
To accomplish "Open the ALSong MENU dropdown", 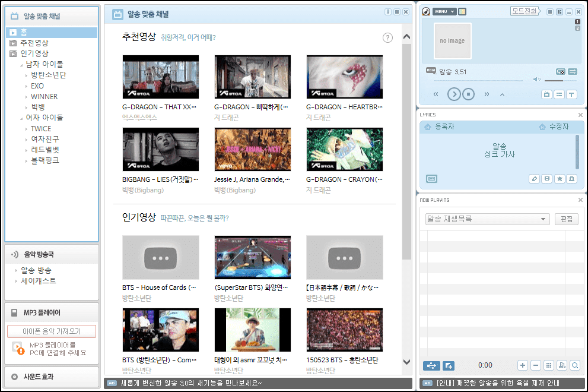I will point(445,12).
